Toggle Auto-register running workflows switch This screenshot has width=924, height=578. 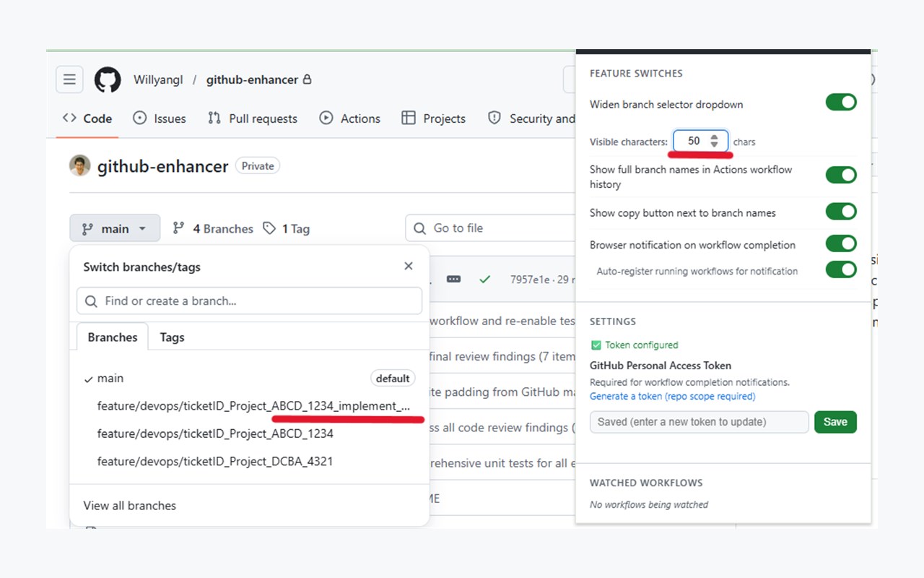click(x=841, y=269)
